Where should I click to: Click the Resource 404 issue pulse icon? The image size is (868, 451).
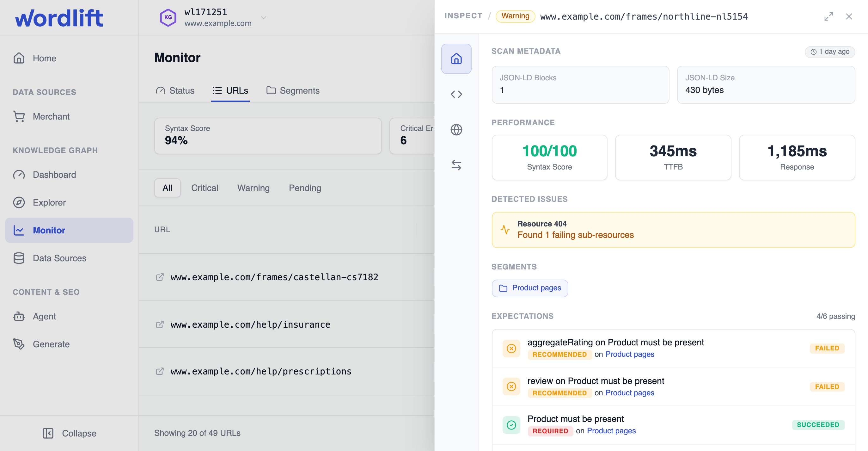(x=505, y=230)
